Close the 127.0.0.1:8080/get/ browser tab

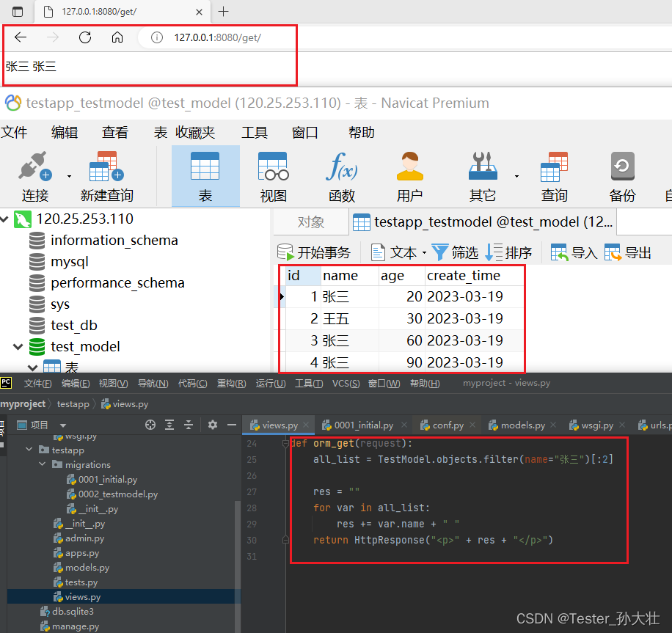[199, 12]
